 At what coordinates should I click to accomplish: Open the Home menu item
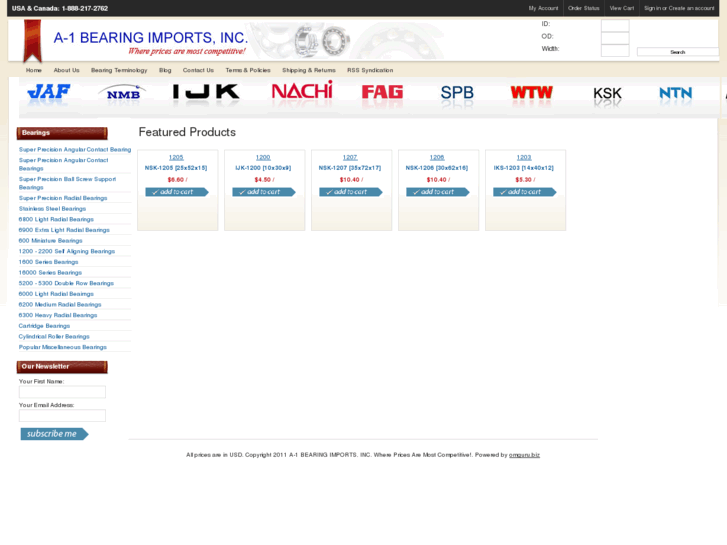pyautogui.click(x=33, y=71)
